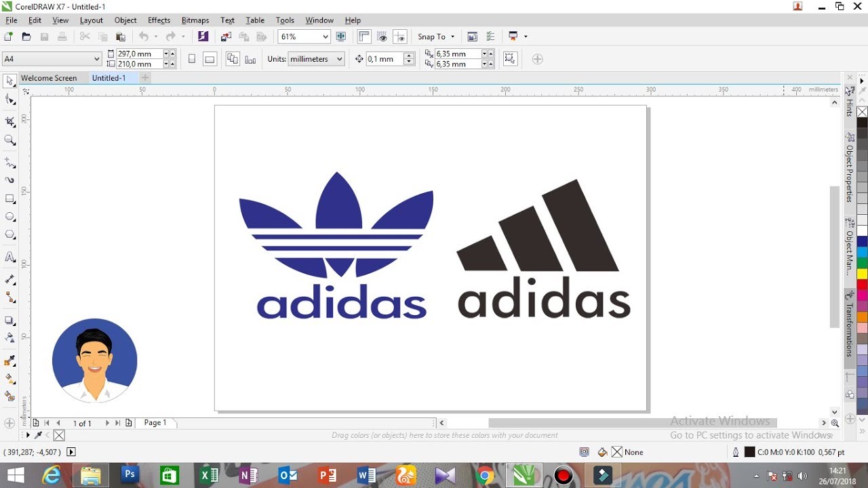This screenshot has height=488, width=868.
Task: Click the Import icon
Action: point(226,37)
